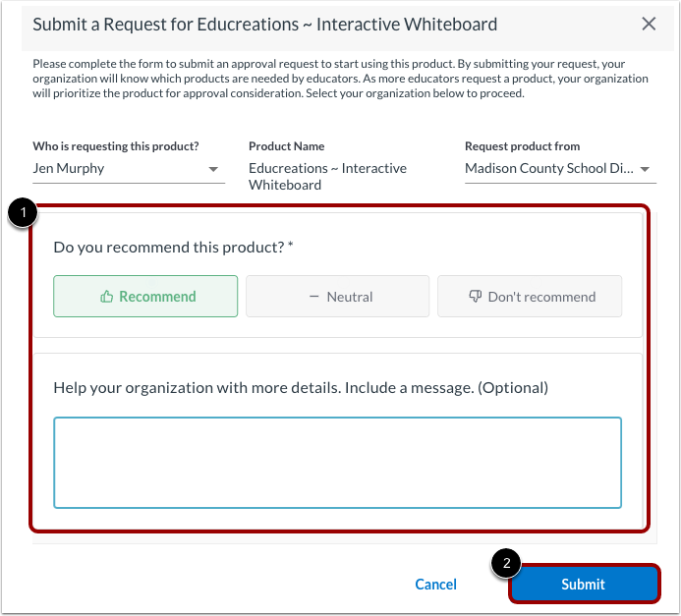This screenshot has height=616, width=681.
Task: Open the Jen Murphy requester dropdown
Action: point(129,168)
